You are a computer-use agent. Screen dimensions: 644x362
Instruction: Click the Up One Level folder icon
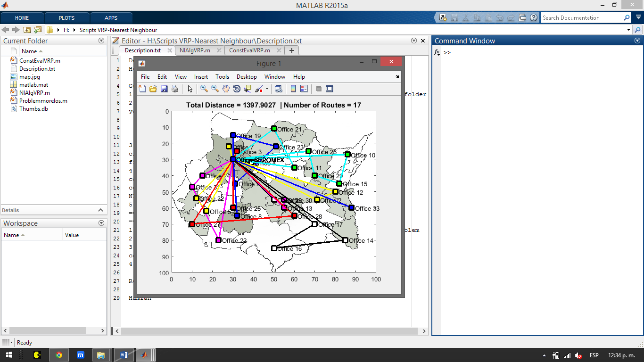(27, 30)
